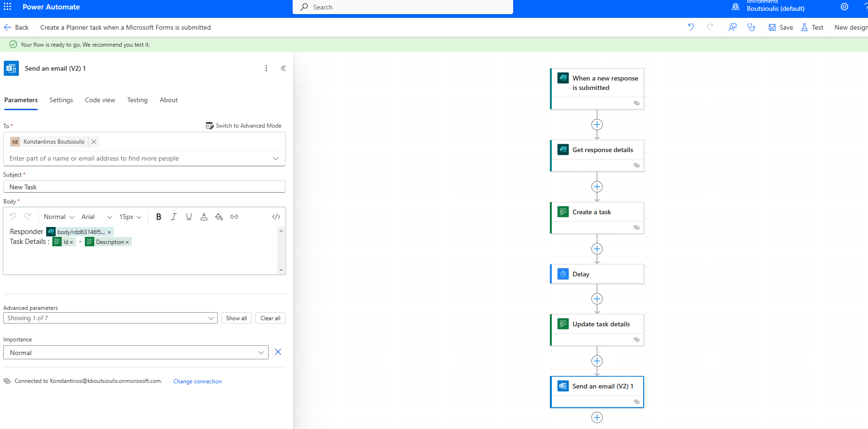
Task: Switch to the About tab
Action: 169,100
